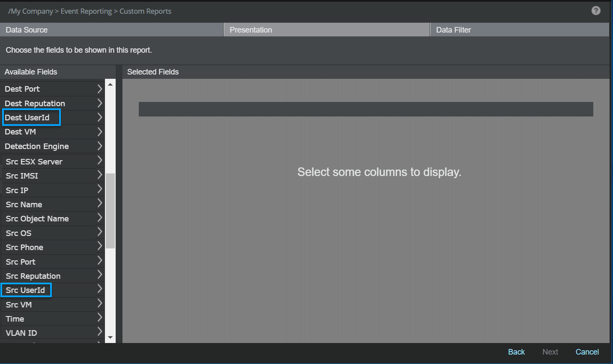The height and width of the screenshot is (364, 613).
Task: Select the Src UserId field label
Action: [x=25, y=290]
